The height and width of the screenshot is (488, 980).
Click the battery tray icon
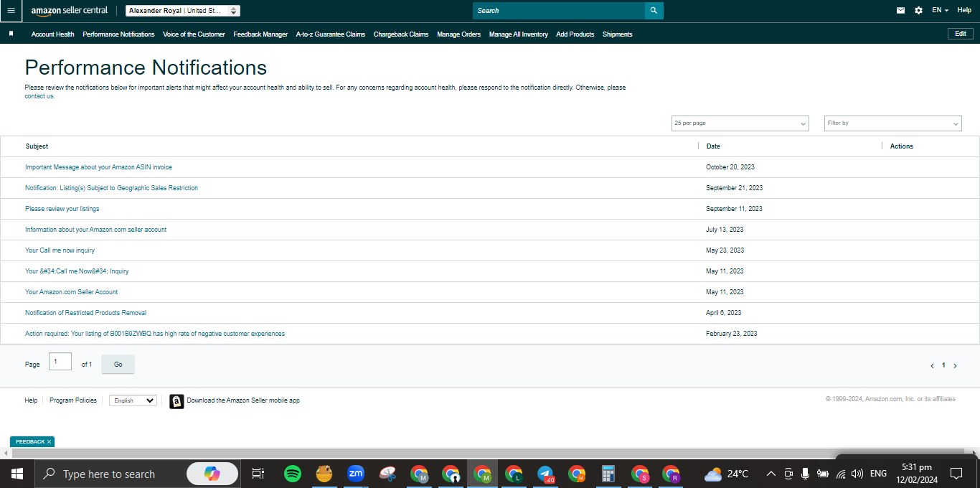click(823, 474)
